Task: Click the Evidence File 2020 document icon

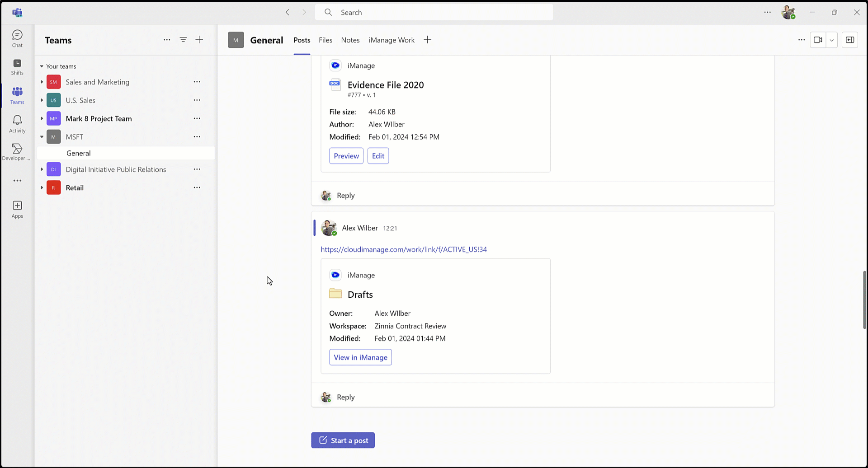Action: (x=335, y=84)
